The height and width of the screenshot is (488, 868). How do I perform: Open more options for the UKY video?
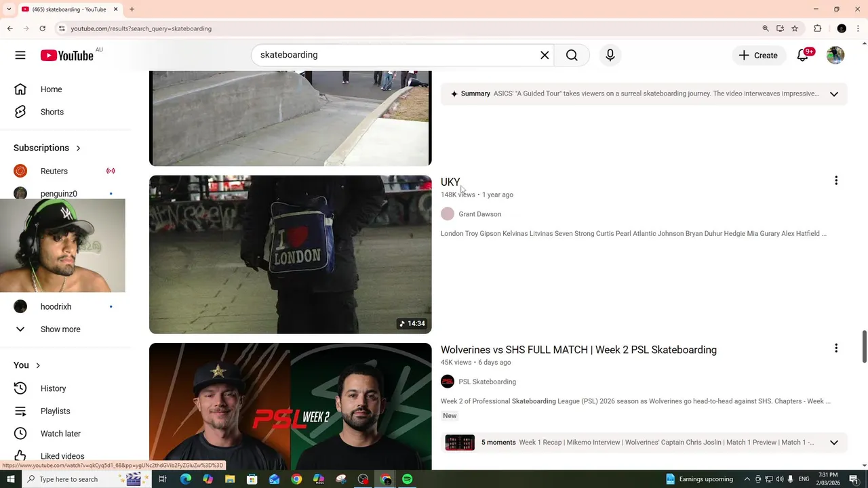836,180
